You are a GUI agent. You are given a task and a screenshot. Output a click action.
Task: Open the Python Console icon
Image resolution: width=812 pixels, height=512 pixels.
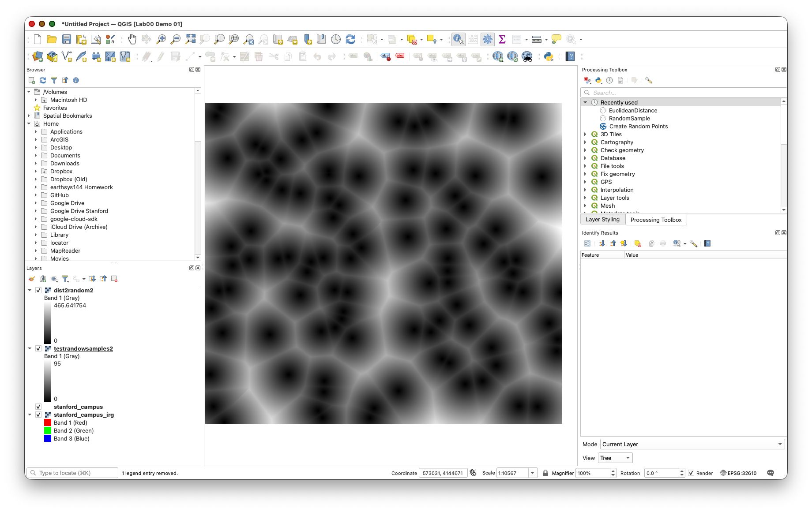[x=549, y=56]
